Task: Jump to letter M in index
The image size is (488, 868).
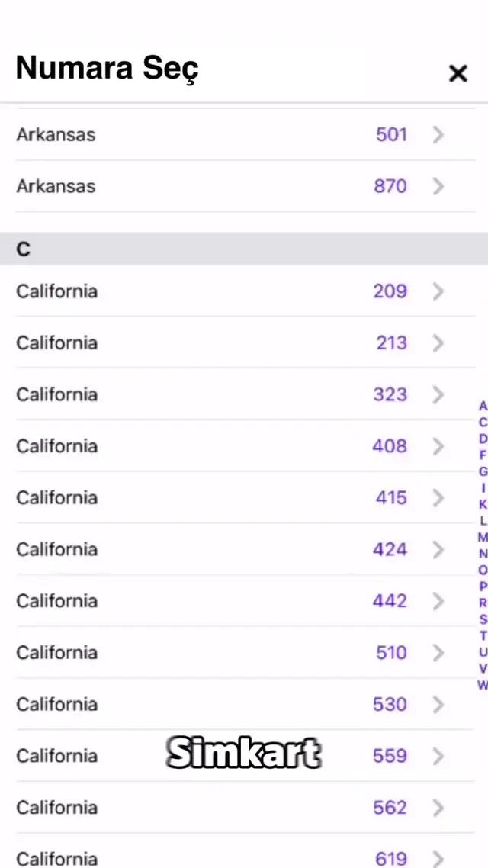Action: tap(483, 537)
